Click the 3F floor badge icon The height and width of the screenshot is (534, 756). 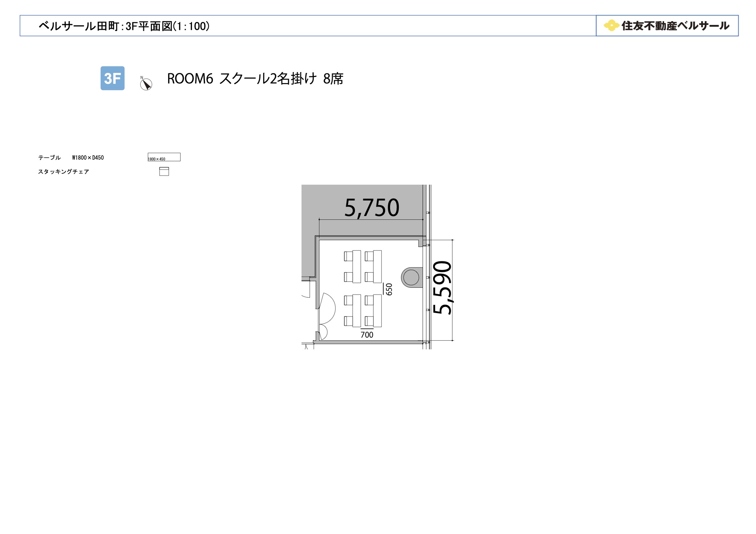pyautogui.click(x=112, y=78)
